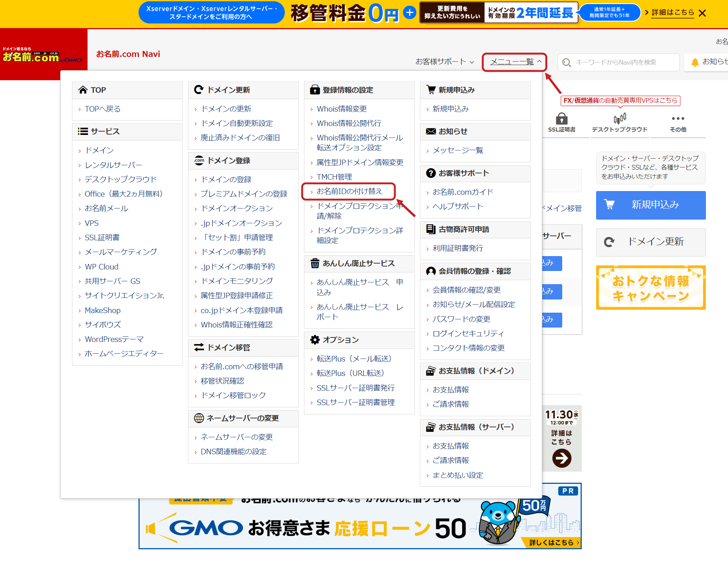Open 詳細はこちら link in top banner
The height and width of the screenshot is (567, 728).
point(672,13)
